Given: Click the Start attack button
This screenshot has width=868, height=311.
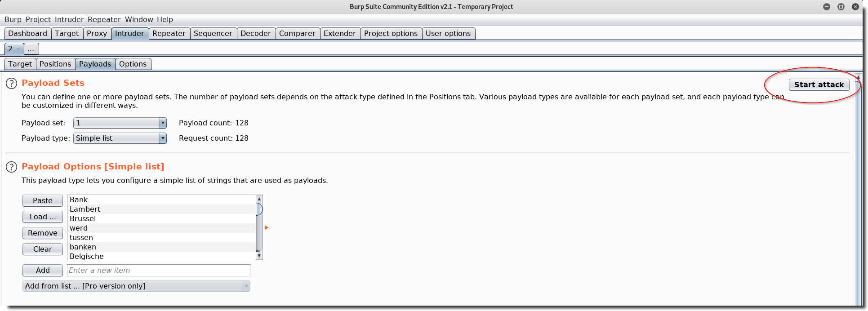Looking at the screenshot, I should point(819,85).
